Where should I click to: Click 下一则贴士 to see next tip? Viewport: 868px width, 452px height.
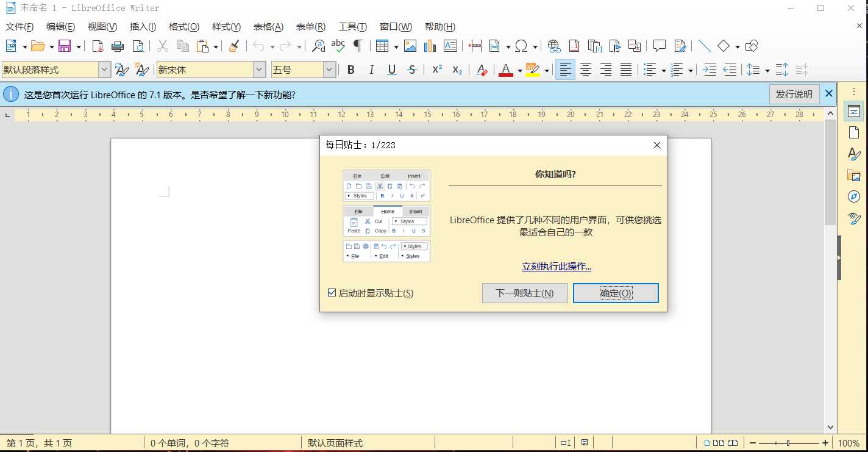coord(524,293)
